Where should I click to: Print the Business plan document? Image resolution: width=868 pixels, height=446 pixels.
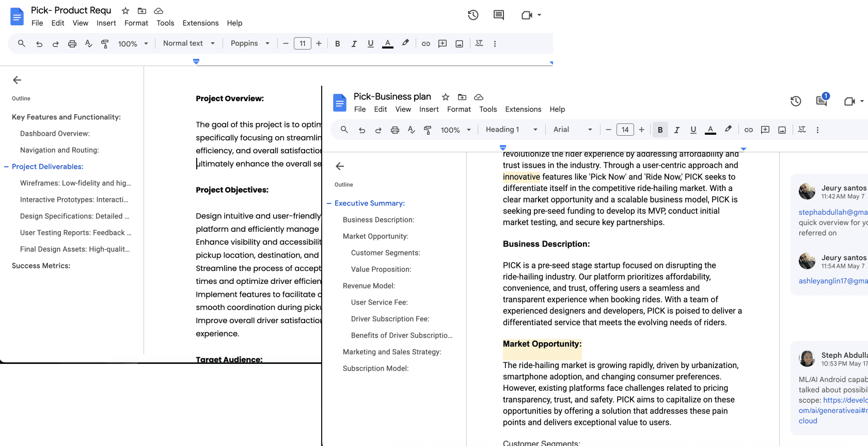click(x=395, y=130)
